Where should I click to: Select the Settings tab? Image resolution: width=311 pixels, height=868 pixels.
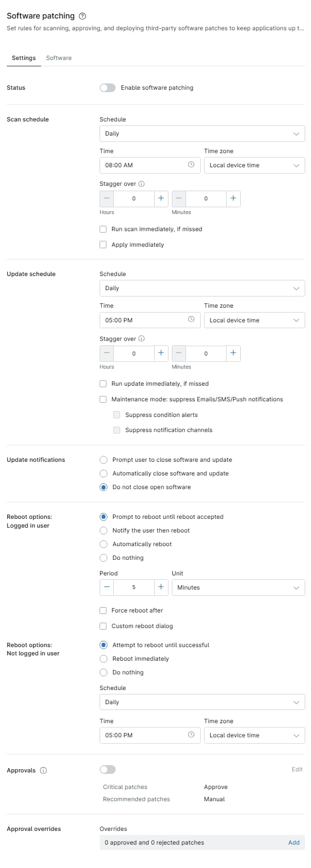click(24, 58)
